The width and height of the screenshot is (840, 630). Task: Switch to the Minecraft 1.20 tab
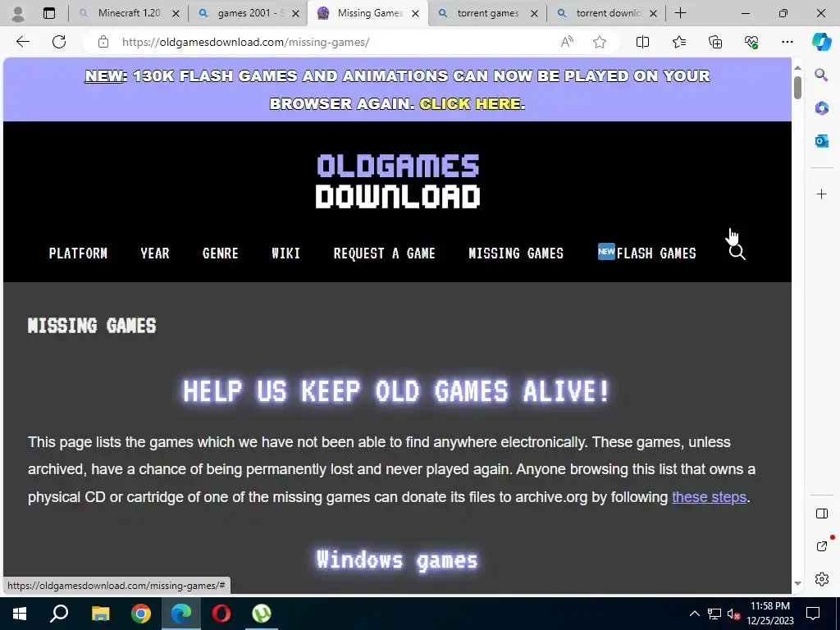pos(129,13)
